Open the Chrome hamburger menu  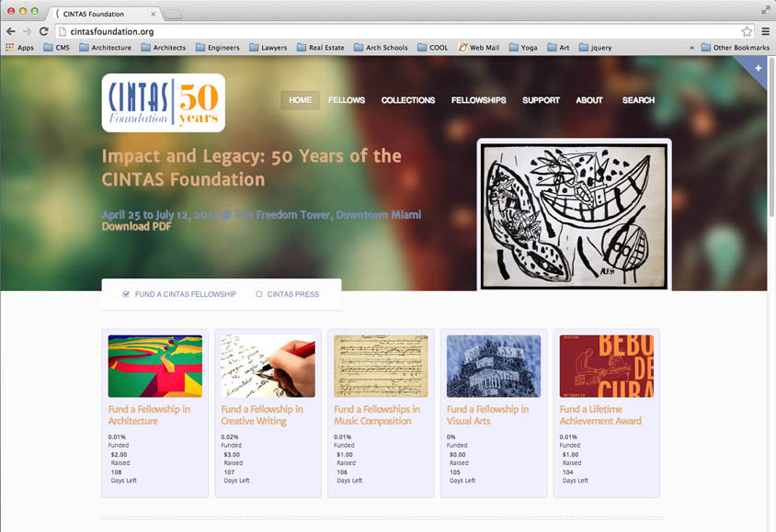tap(765, 31)
